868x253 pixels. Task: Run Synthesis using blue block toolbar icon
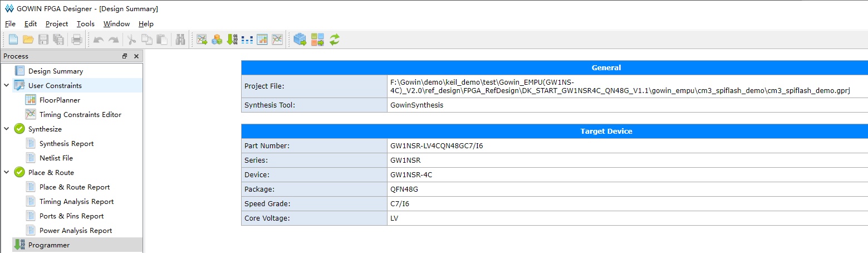click(x=300, y=40)
